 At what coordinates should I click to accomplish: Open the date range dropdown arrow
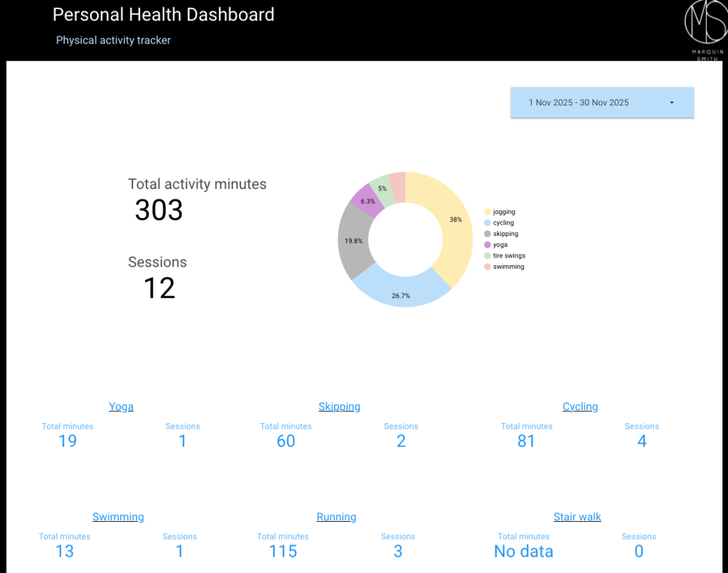point(672,103)
